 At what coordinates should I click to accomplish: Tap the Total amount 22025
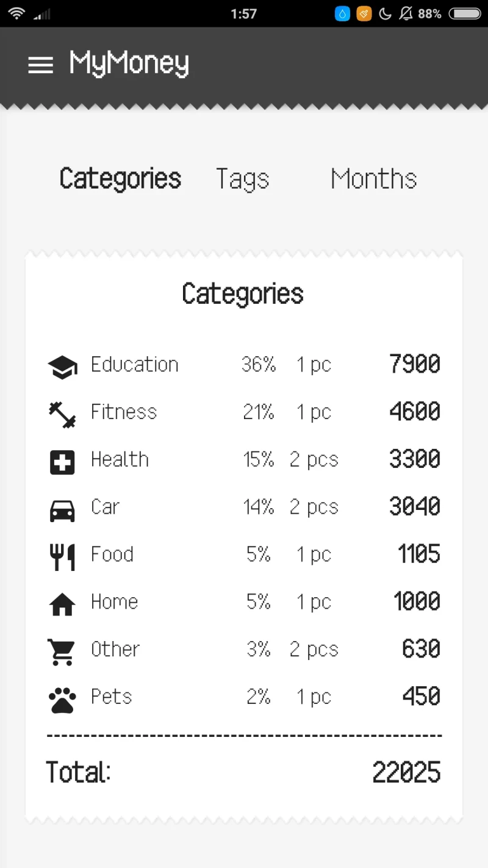tap(406, 773)
